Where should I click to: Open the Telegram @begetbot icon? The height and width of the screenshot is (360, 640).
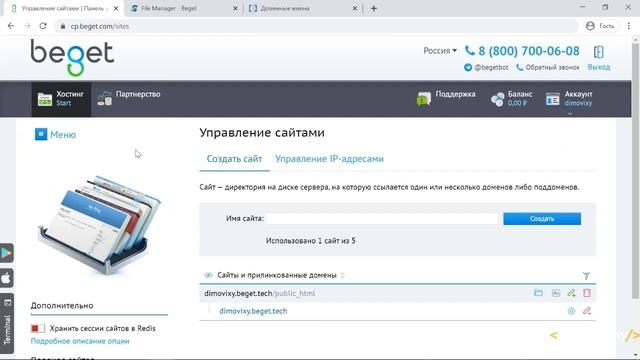tap(468, 67)
